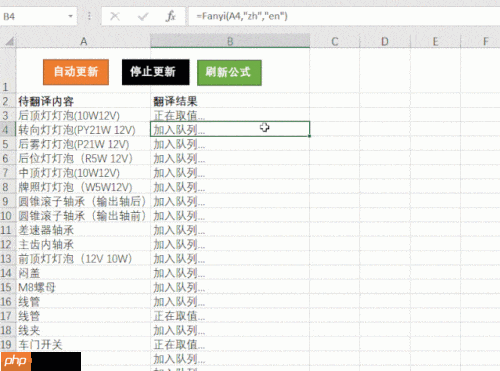
Task: Click the black 停止更新 button
Action: point(156,72)
